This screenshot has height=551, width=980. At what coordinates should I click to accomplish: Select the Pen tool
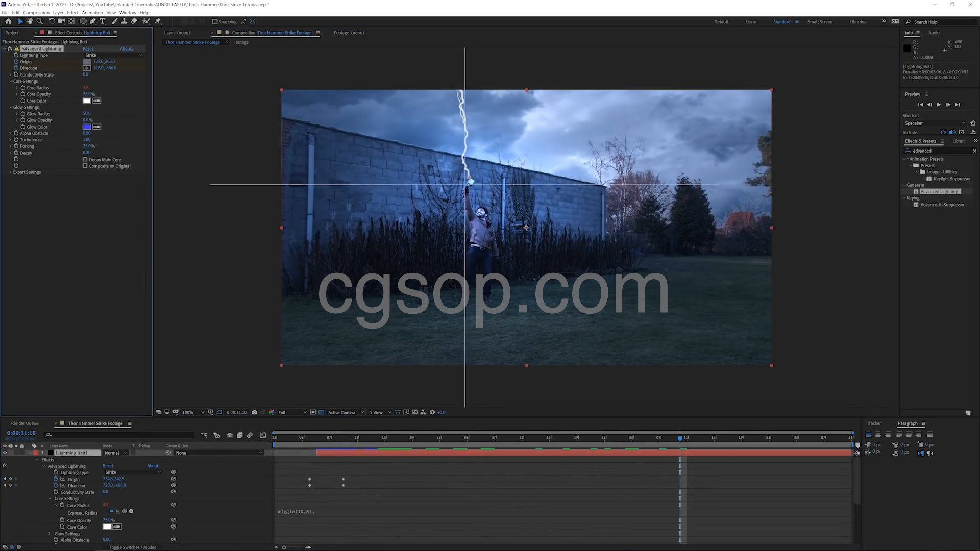93,21
